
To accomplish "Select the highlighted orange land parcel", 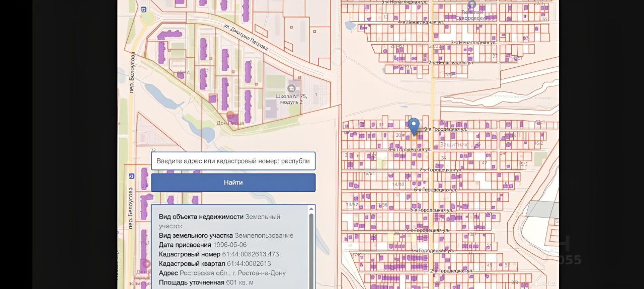I will point(414,137).
